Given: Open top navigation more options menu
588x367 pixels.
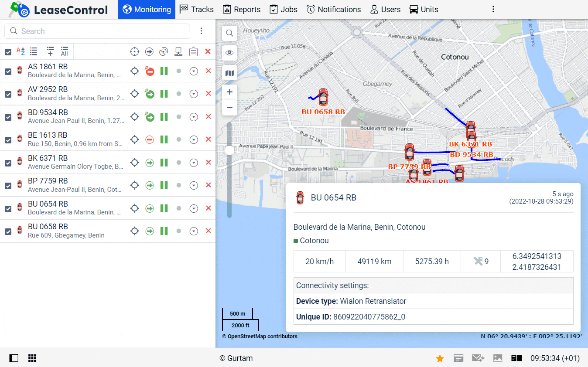Looking at the screenshot, I should pyautogui.click(x=493, y=10).
